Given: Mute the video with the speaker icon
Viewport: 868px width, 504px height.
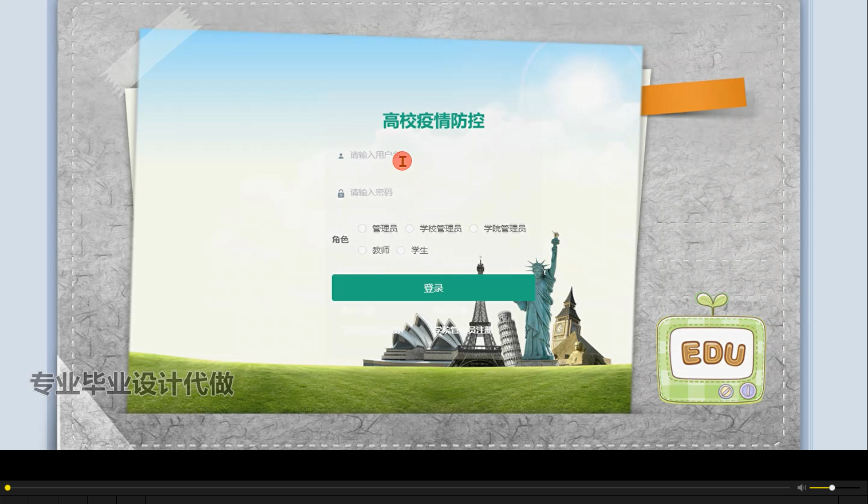Looking at the screenshot, I should pyautogui.click(x=801, y=487).
